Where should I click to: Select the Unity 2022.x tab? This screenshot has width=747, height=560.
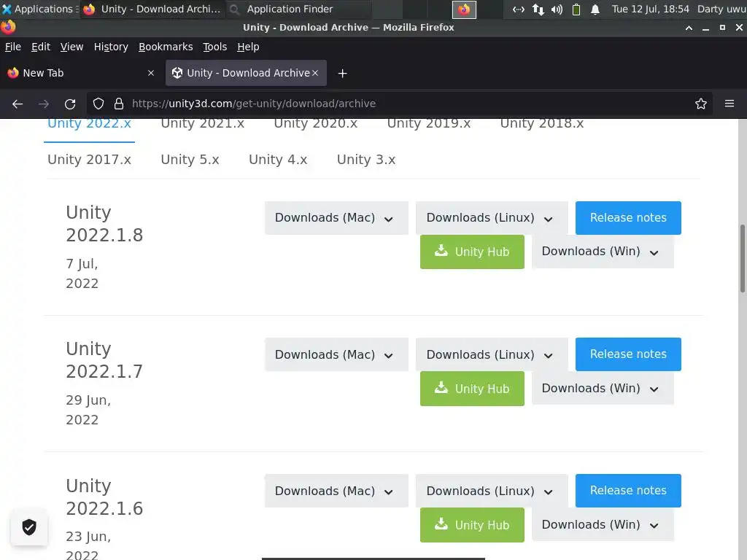click(x=89, y=124)
